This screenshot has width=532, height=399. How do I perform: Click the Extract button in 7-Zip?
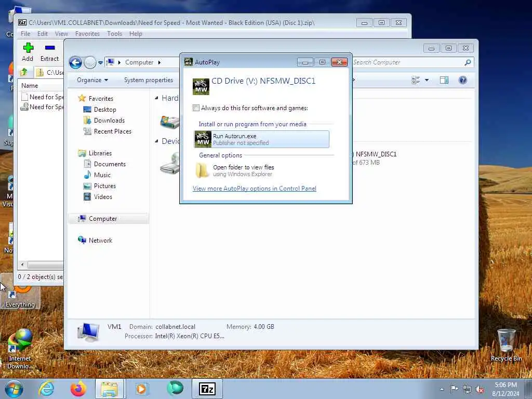pos(49,52)
